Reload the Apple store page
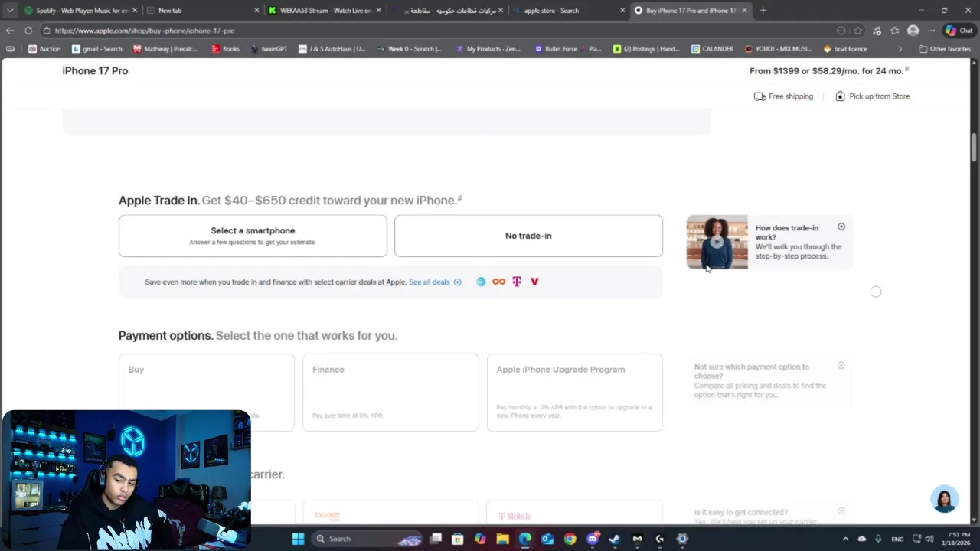980x551 pixels. coord(28,31)
